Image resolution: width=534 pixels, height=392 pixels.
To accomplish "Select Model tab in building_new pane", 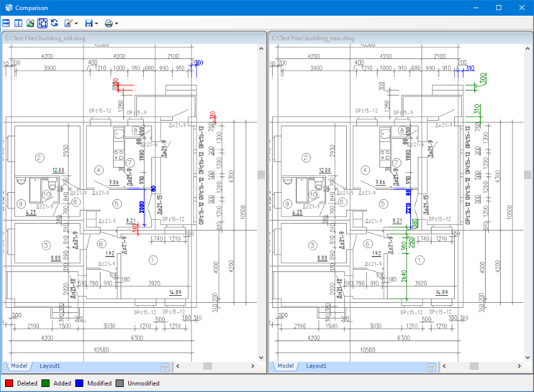I will (x=285, y=366).
